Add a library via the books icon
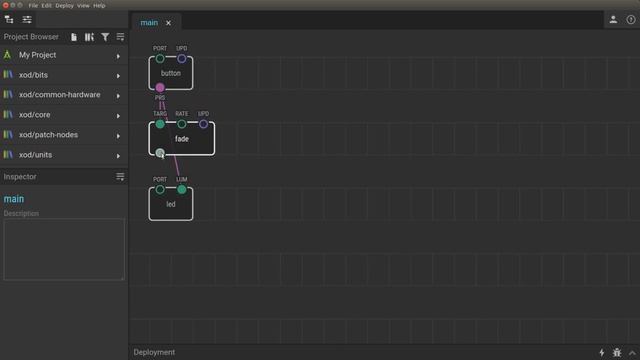The height and width of the screenshot is (360, 640). point(89,37)
